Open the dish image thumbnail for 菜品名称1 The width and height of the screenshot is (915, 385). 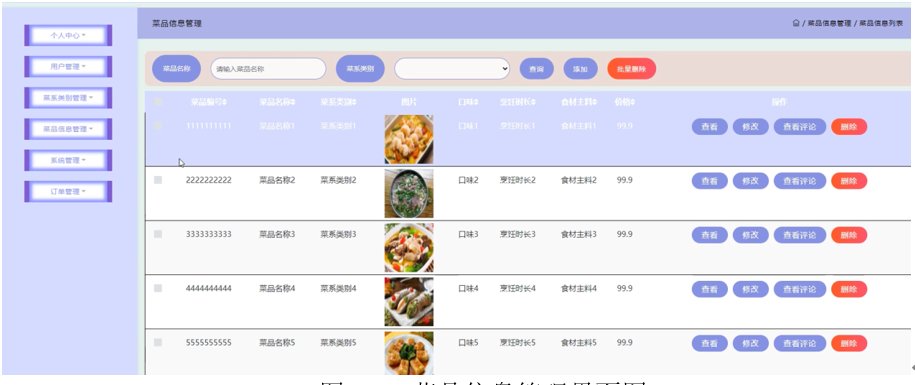(x=408, y=139)
